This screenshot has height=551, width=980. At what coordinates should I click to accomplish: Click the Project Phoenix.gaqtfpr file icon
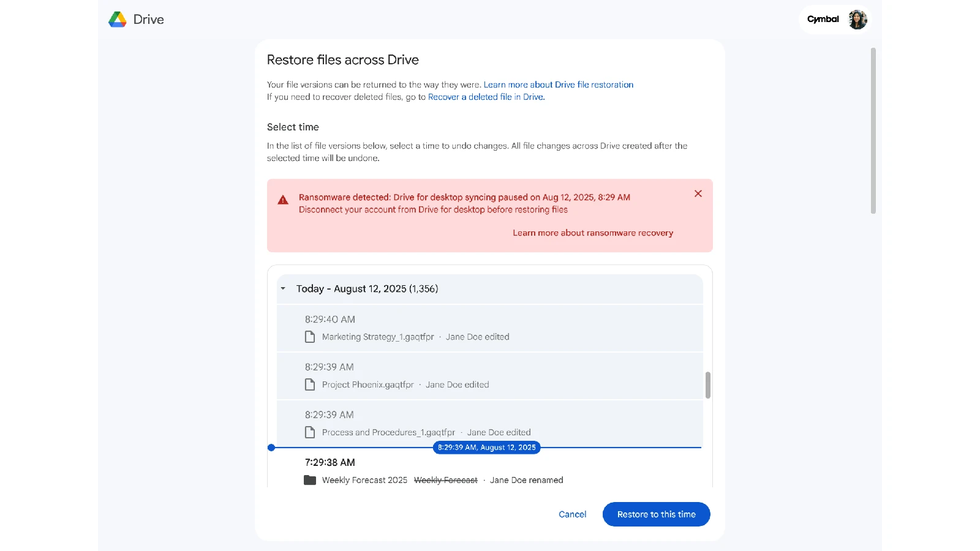click(x=310, y=384)
